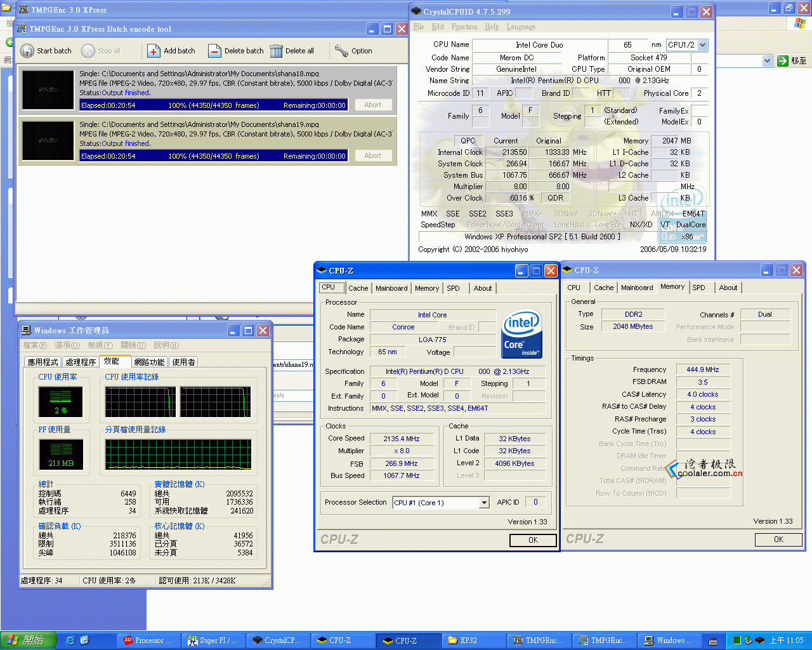Switch to first TMPGEnc taskbar button
This screenshot has height=650, width=812.
point(538,640)
